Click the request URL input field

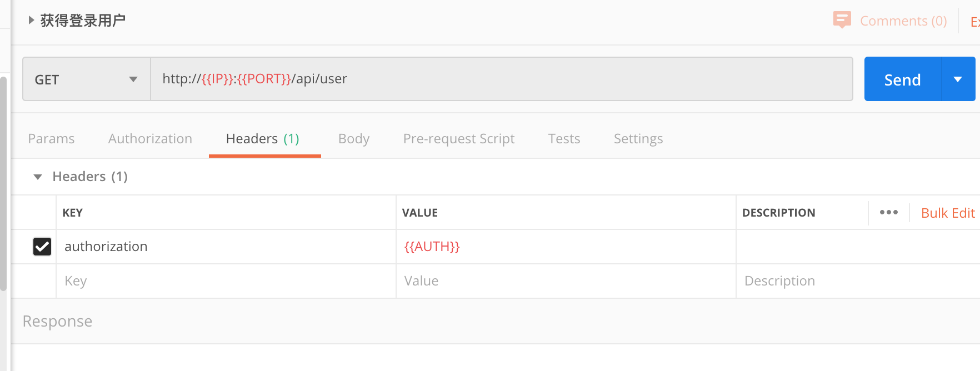point(502,79)
